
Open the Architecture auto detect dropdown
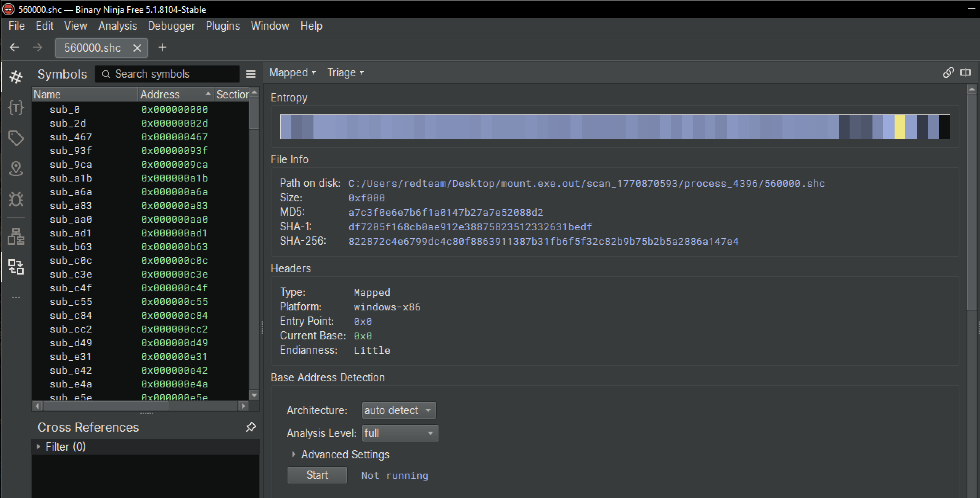(x=399, y=410)
